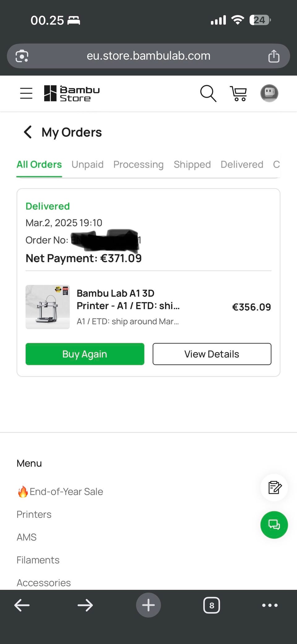The width and height of the screenshot is (297, 644).
Task: Open the store search icon
Action: coord(208,93)
